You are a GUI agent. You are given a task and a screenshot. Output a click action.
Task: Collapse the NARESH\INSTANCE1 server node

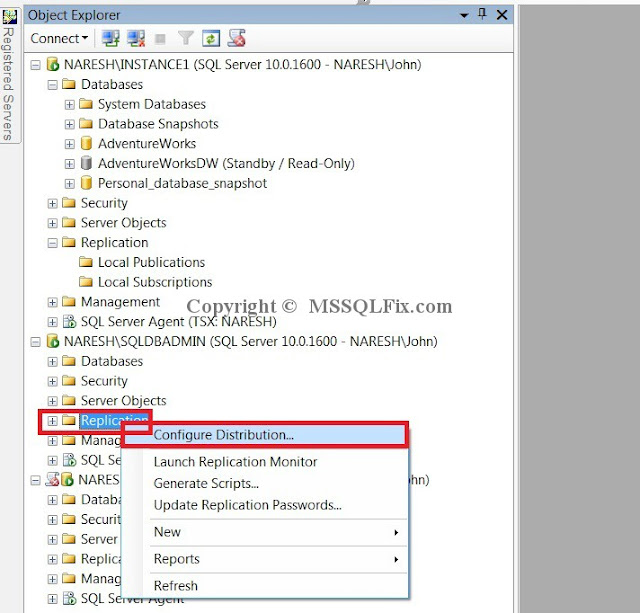[x=36, y=65]
